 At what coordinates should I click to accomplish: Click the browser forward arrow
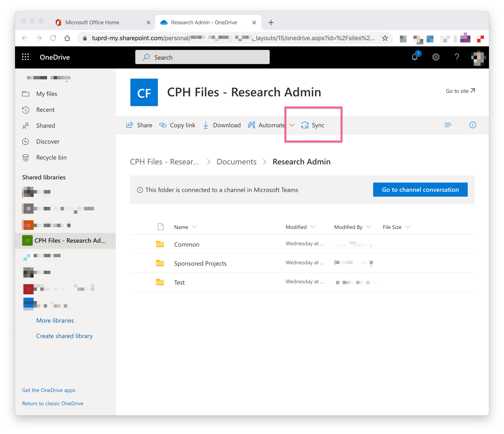tap(39, 38)
